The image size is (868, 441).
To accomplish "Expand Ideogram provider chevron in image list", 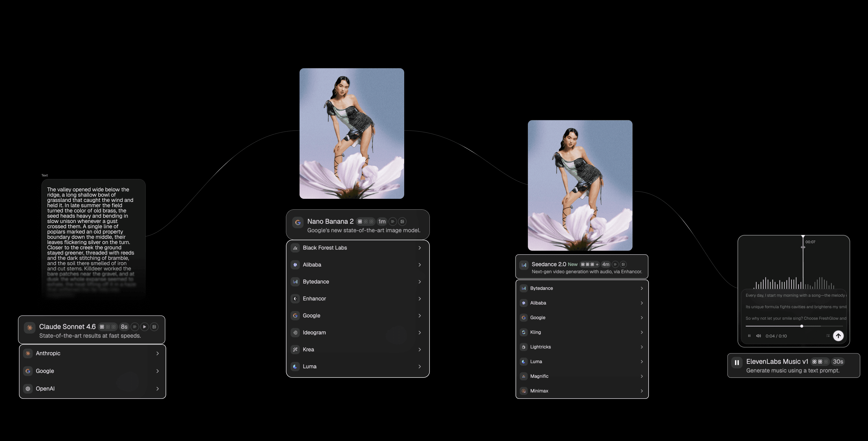I will tap(420, 333).
